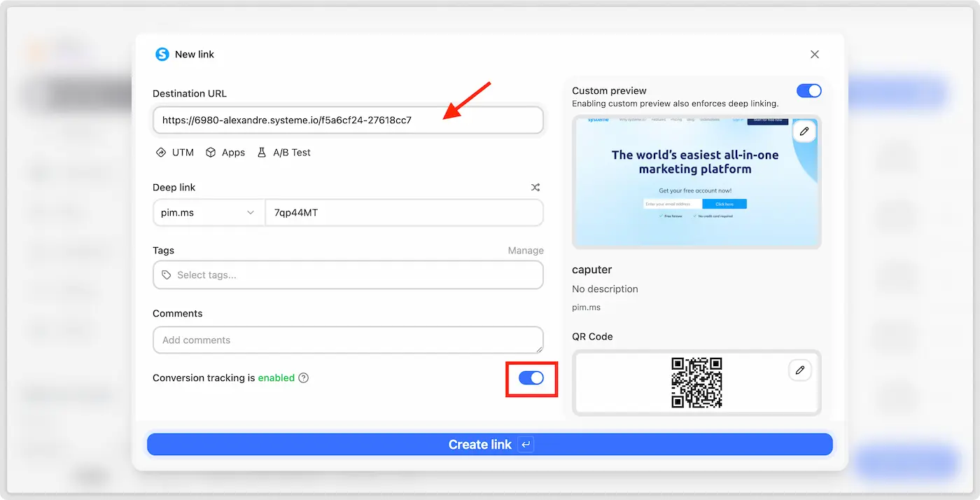This screenshot has width=980, height=500.
Task: Open the pim.ms domain dropdown
Action: pyautogui.click(x=209, y=213)
